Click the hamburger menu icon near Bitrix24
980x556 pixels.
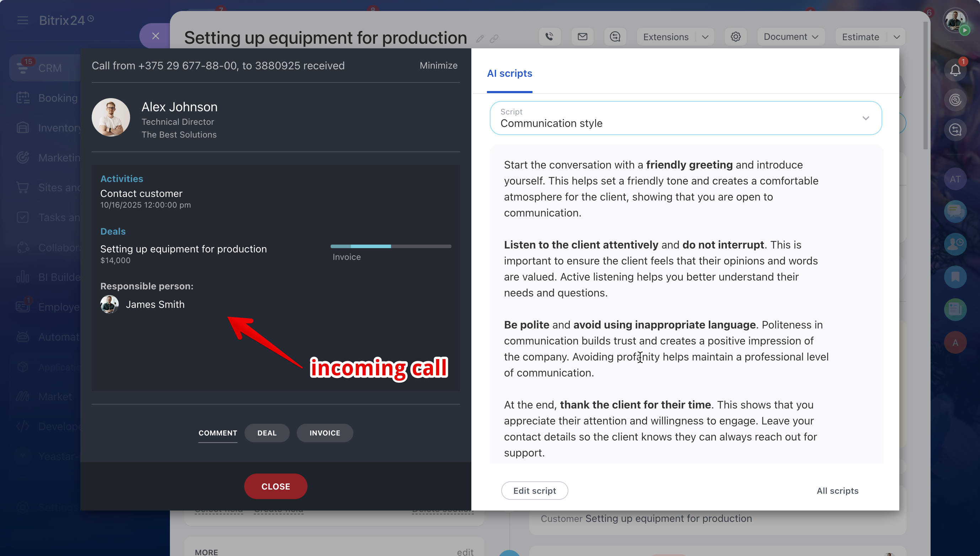coord(22,20)
